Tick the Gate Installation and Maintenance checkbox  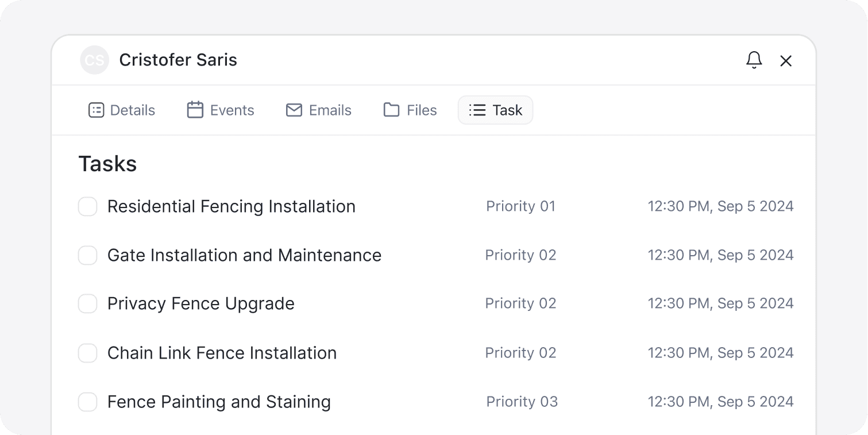(87, 256)
